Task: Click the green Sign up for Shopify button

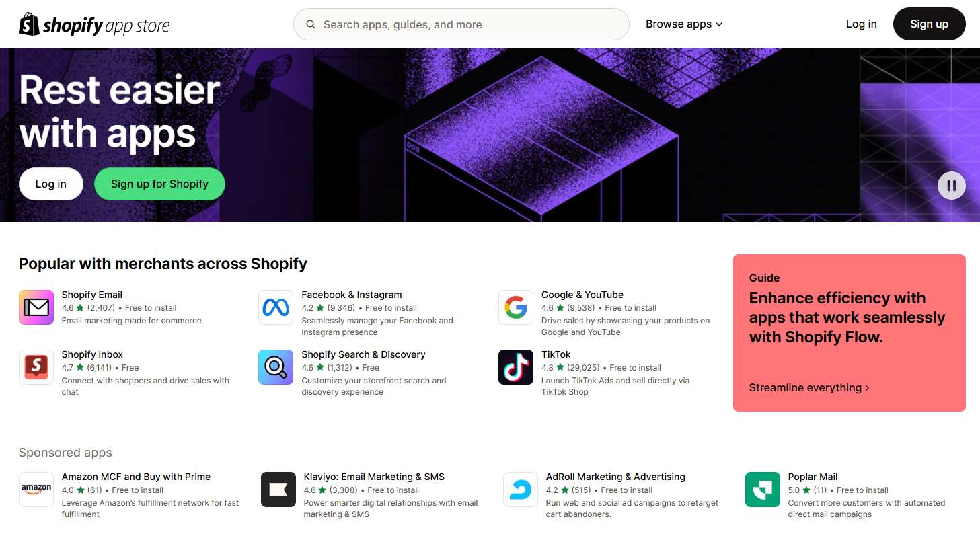Action: [x=159, y=184]
